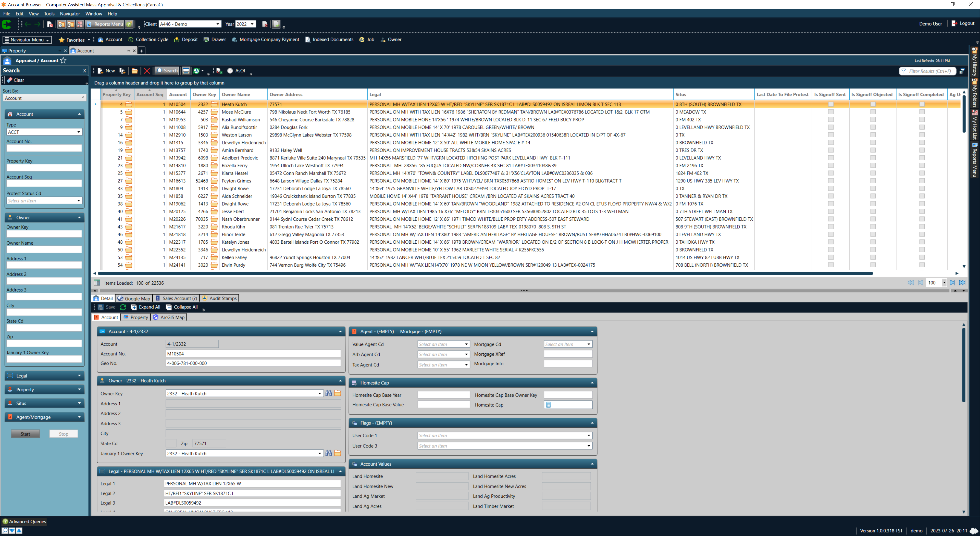Create a New account record

[x=106, y=71]
